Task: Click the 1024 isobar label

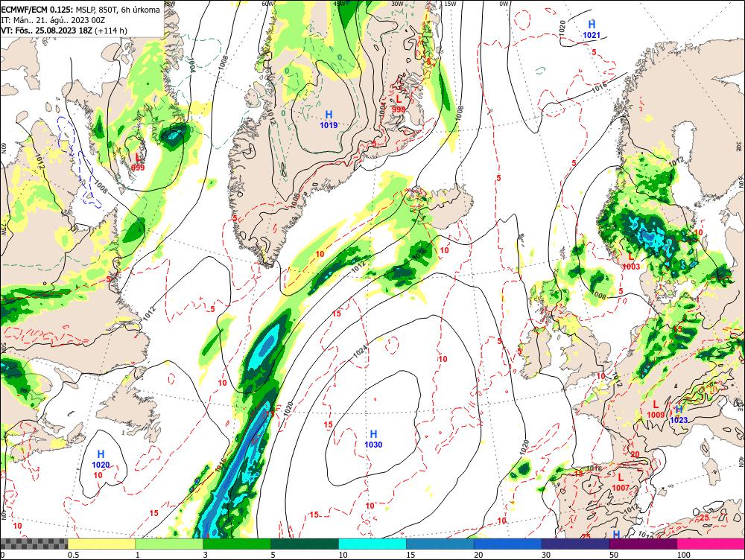Action: pyautogui.click(x=361, y=351)
